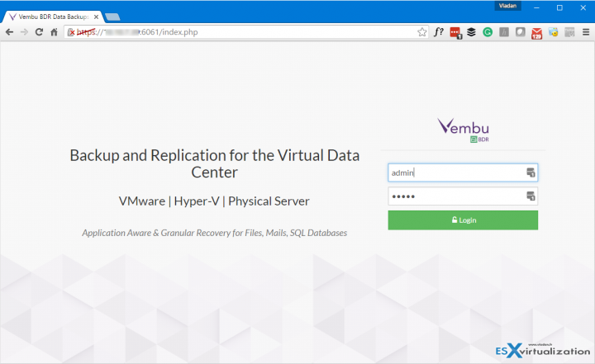Focus the admin username field

pyautogui.click(x=455, y=173)
